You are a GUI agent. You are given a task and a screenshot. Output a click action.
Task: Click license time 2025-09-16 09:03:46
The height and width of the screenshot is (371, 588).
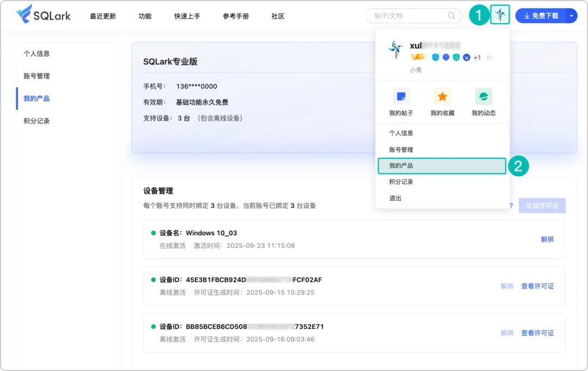click(280, 339)
